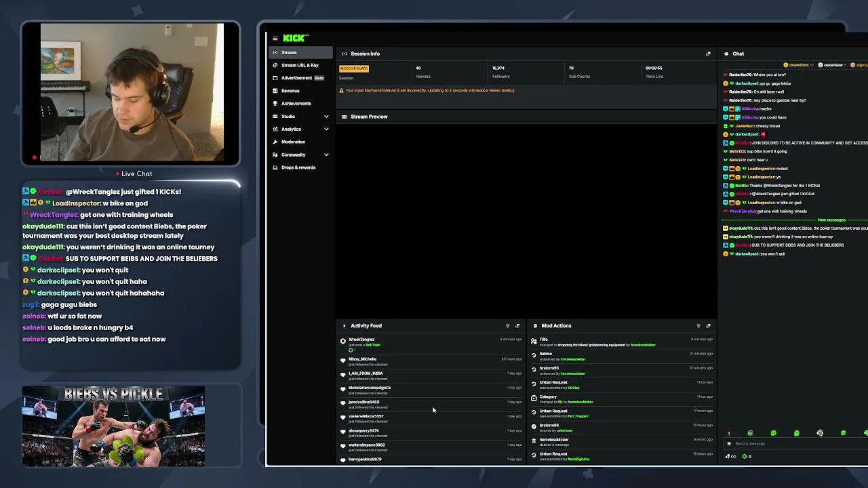Click the Activity Feed lightning icon
The height and width of the screenshot is (488, 868).
point(344,326)
